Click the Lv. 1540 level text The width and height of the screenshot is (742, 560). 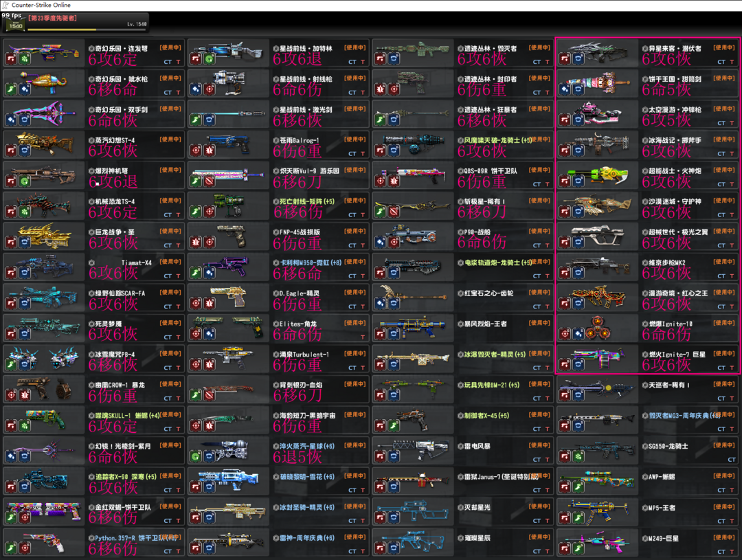[137, 23]
